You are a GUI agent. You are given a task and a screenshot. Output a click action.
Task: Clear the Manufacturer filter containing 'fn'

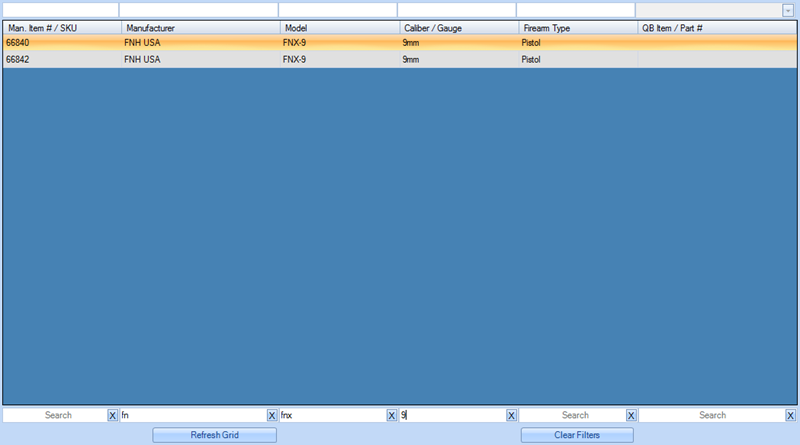[272, 415]
